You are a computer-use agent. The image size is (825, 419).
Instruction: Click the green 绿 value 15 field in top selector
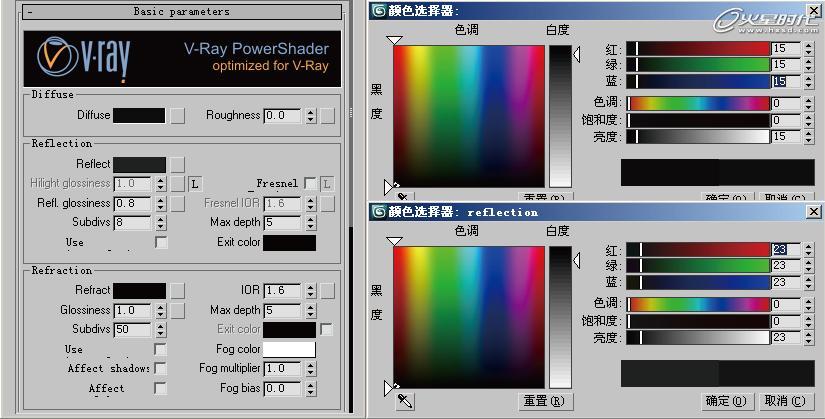coord(786,65)
